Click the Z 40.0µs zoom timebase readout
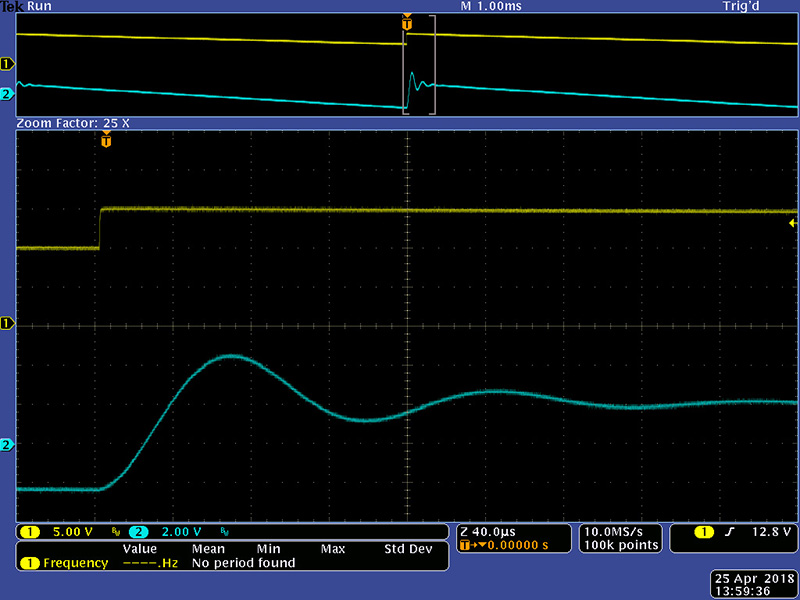800x600 pixels. (x=488, y=532)
